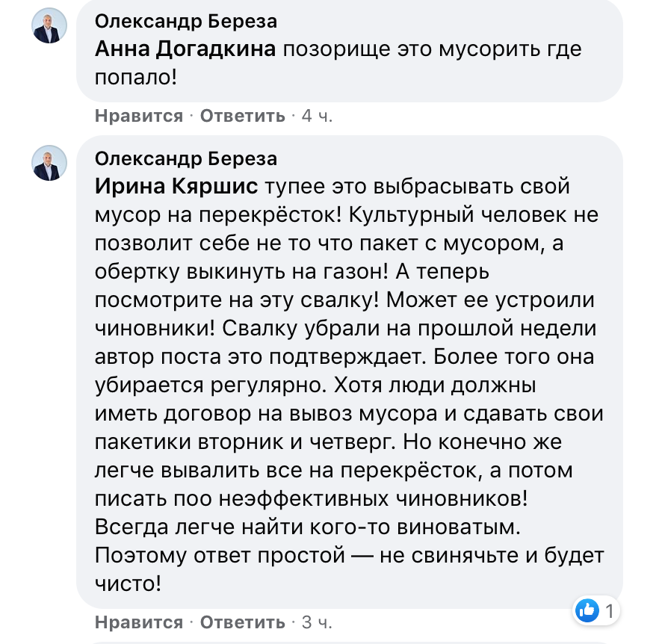Open Олександр Береза's name above second comment
662x644 pixels.
(x=186, y=158)
